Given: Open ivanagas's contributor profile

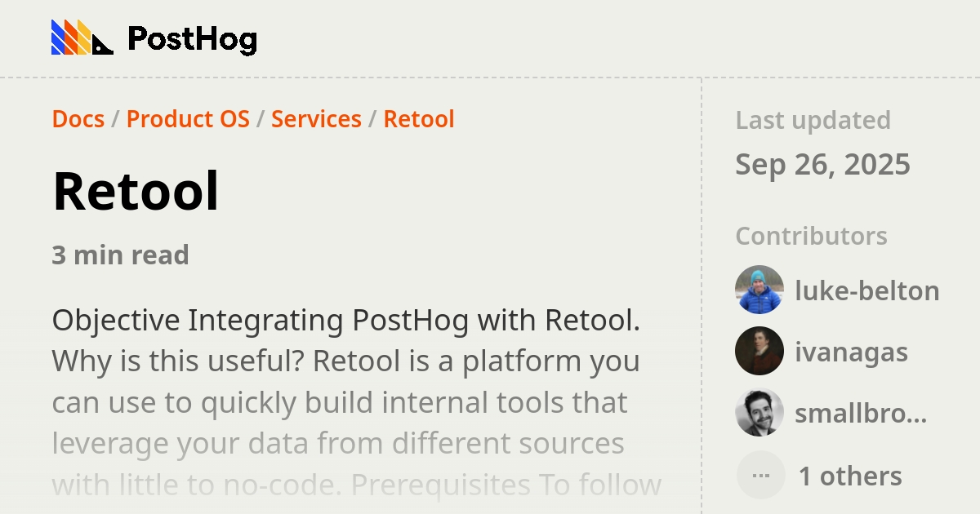Looking at the screenshot, I should [851, 352].
